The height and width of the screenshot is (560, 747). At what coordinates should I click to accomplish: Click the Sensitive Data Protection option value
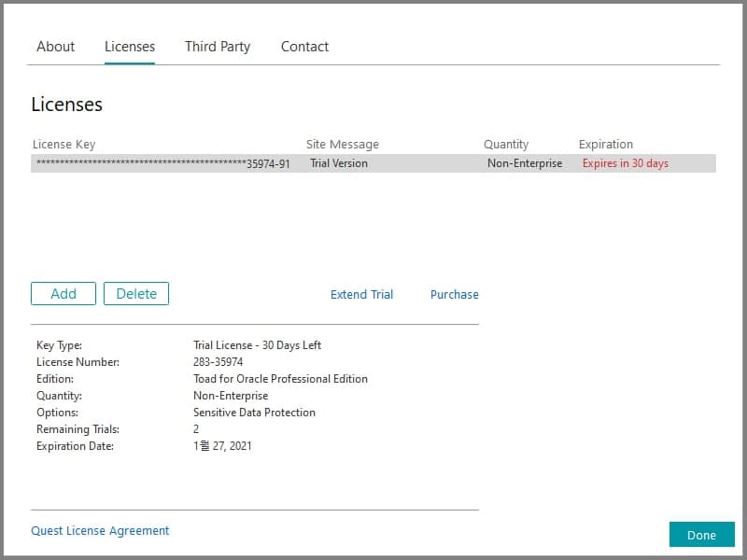[x=254, y=413]
